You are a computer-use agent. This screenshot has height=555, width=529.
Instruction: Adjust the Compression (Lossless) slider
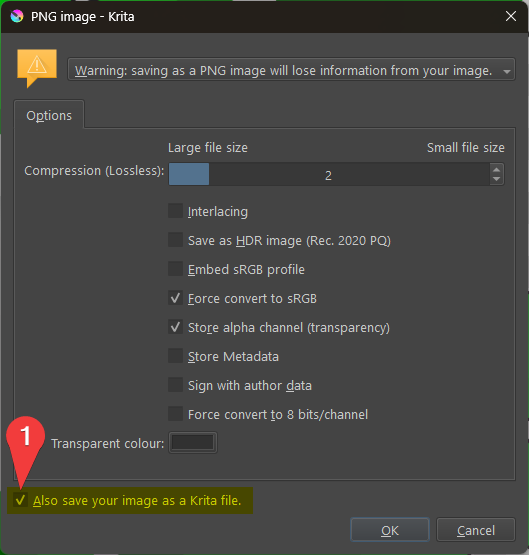point(329,174)
